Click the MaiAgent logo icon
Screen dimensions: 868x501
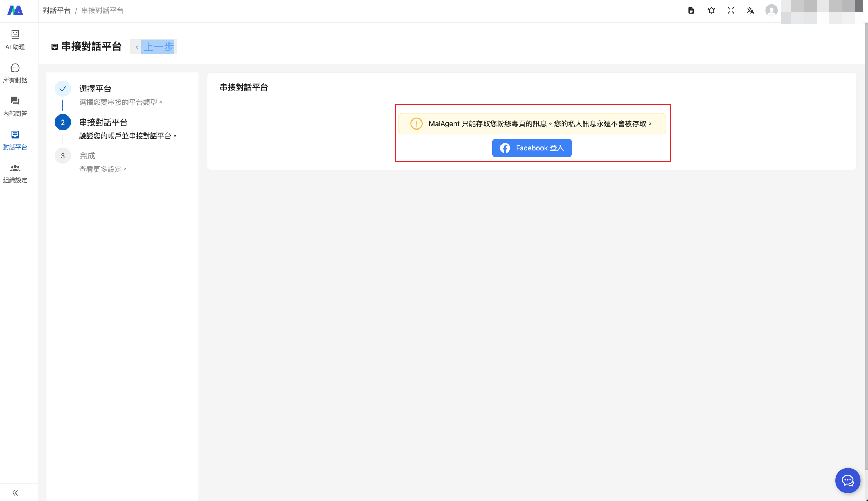15,10
